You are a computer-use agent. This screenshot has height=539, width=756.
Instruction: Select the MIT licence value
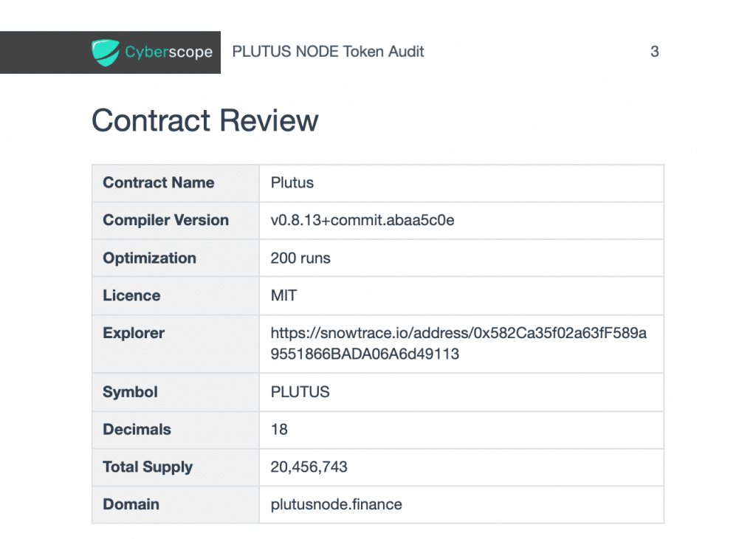[283, 295]
